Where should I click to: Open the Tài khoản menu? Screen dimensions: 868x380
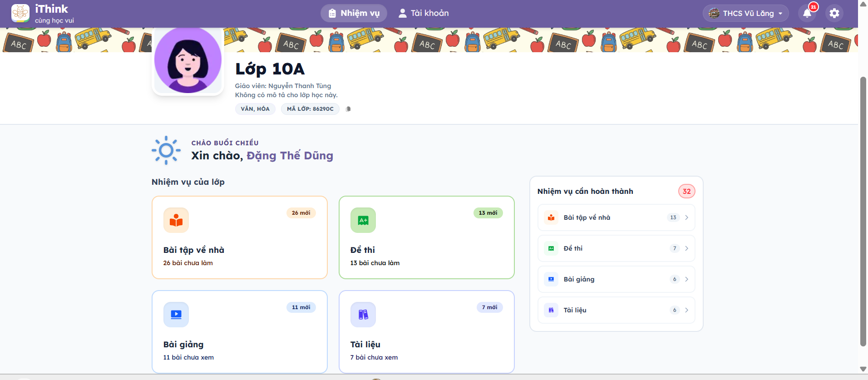pyautogui.click(x=424, y=13)
